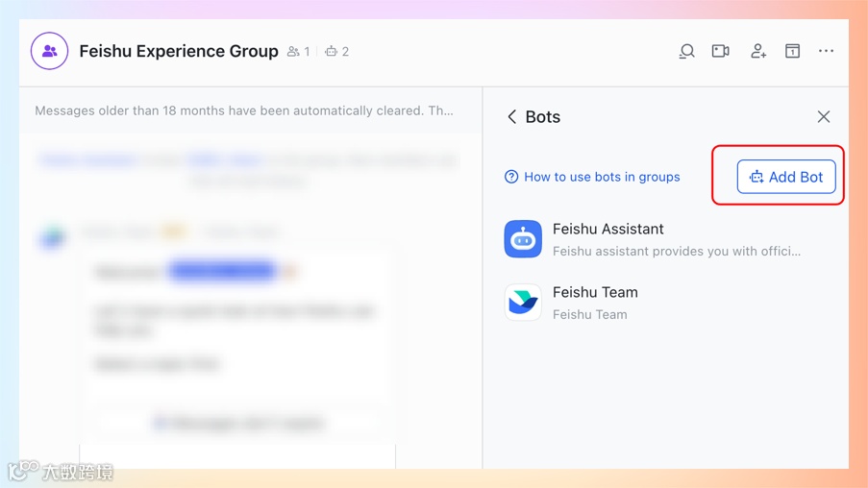Click the Add Bot button
Image resolution: width=868 pixels, height=488 pixels.
pyautogui.click(x=786, y=177)
